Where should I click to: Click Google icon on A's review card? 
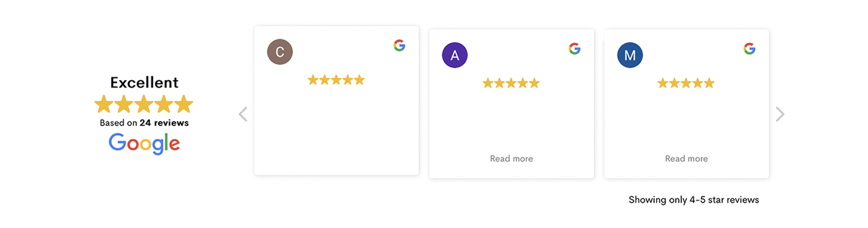click(x=575, y=49)
